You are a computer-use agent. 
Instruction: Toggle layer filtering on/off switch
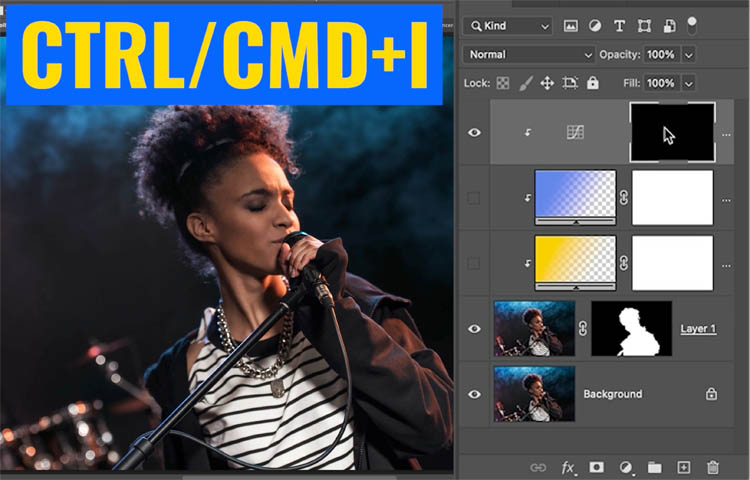coord(692,25)
